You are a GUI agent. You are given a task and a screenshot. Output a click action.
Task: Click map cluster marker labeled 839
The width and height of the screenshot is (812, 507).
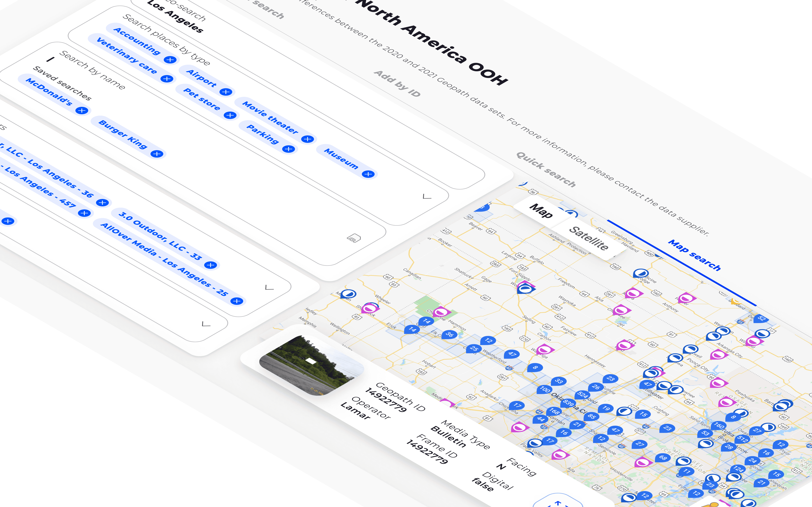click(568, 402)
